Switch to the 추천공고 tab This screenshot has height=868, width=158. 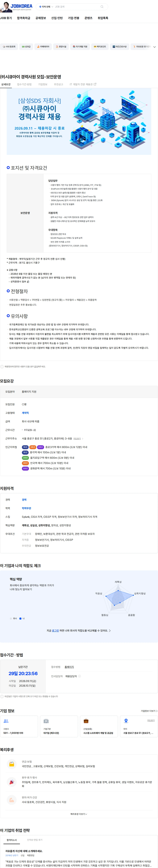(x=58, y=85)
